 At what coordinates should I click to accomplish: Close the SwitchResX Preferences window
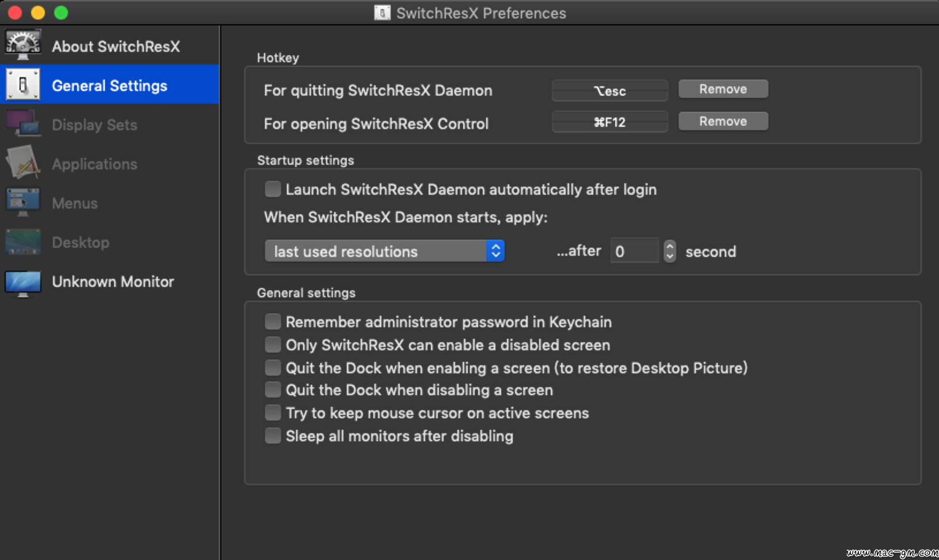[15, 13]
